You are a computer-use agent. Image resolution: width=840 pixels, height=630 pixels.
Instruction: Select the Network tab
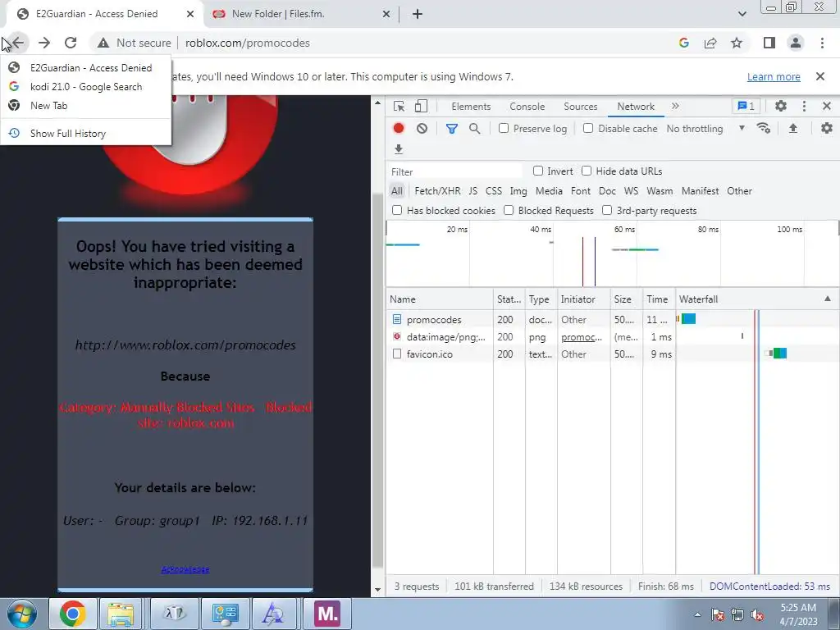[636, 106]
